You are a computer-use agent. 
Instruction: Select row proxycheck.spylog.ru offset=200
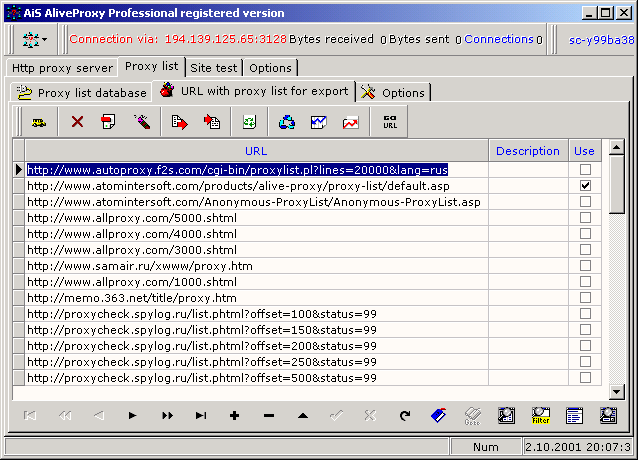pyautogui.click(x=256, y=346)
